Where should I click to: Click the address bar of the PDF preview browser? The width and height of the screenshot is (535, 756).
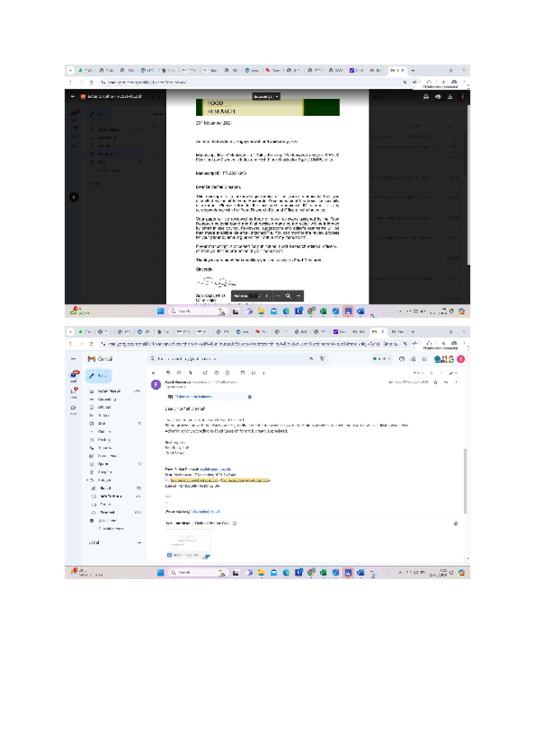pos(256,82)
